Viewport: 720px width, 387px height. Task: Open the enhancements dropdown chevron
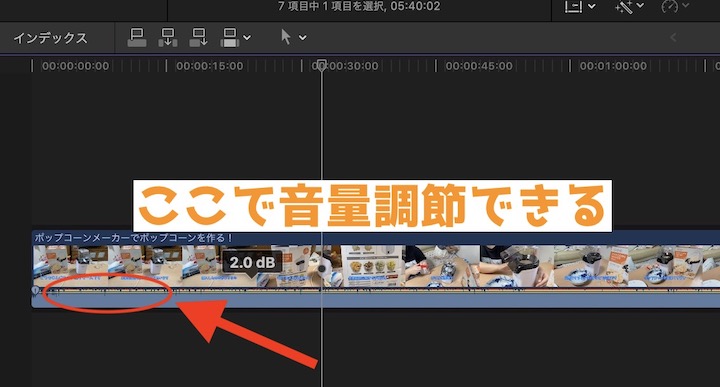[x=640, y=6]
